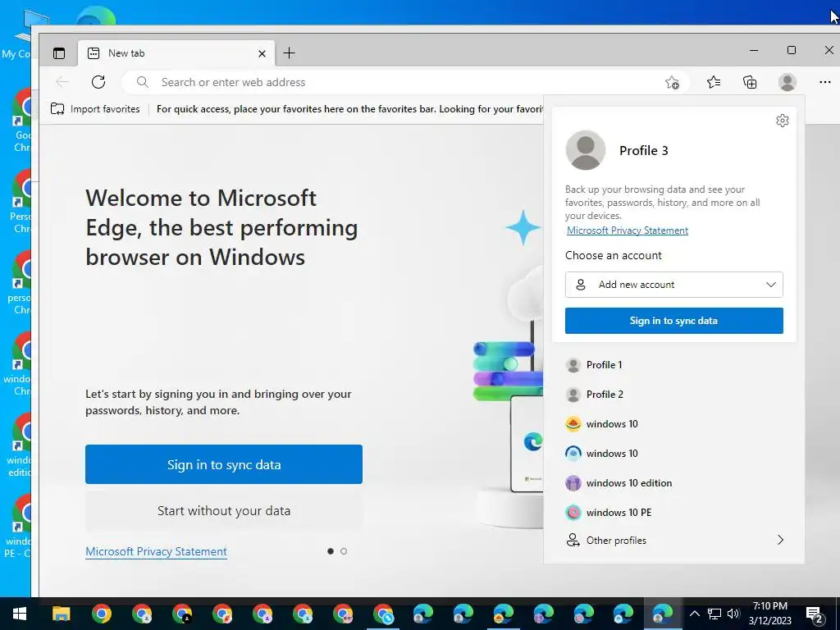Open a new tab with plus button
The width and height of the screenshot is (840, 630).
pyautogui.click(x=289, y=53)
